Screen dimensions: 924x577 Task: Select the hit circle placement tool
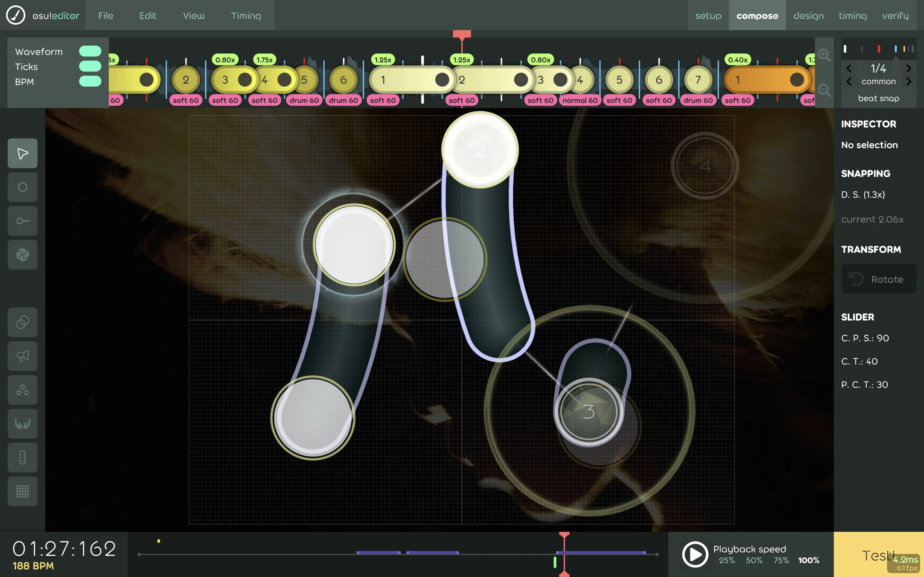(x=22, y=187)
